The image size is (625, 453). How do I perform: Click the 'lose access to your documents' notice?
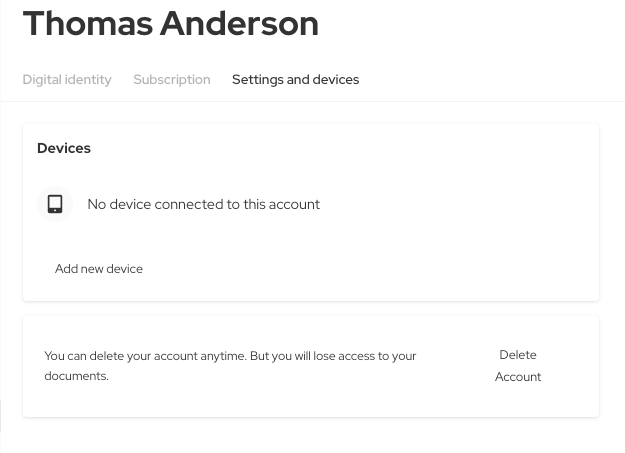pyautogui.click(x=230, y=366)
